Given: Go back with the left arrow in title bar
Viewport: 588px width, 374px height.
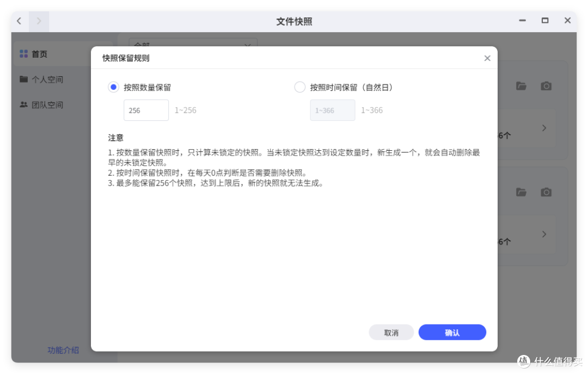Looking at the screenshot, I should point(19,21).
